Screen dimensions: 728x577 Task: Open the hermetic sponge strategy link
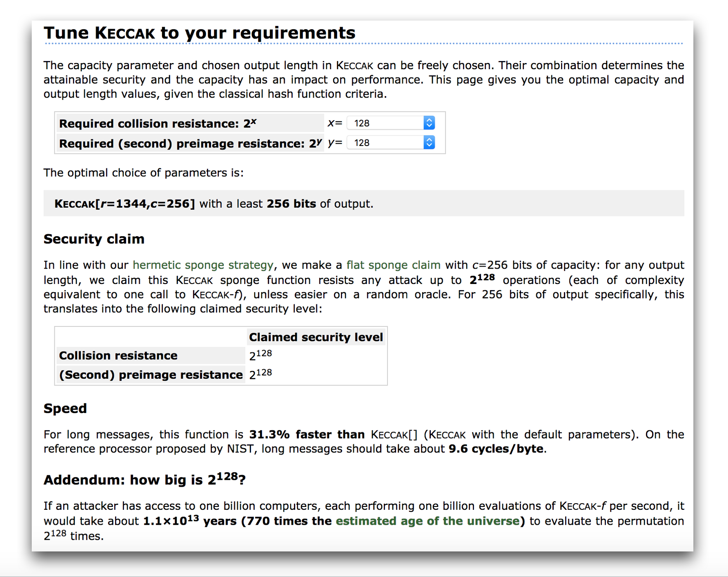(203, 265)
